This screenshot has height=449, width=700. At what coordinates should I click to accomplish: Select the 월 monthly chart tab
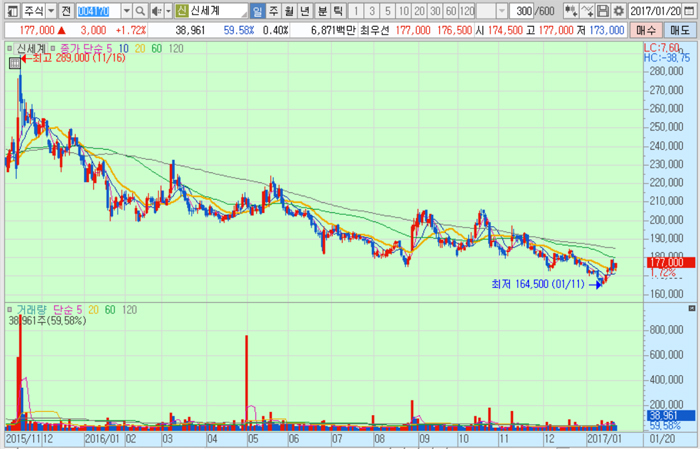point(290,11)
